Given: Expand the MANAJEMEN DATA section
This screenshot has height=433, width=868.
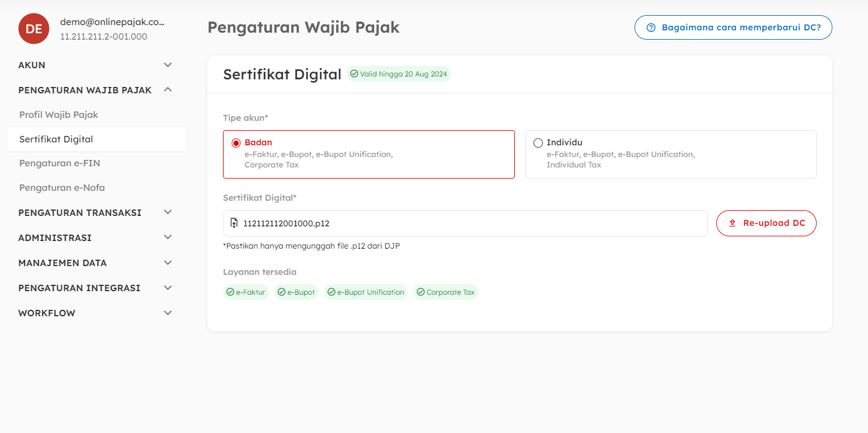Looking at the screenshot, I should (x=168, y=263).
